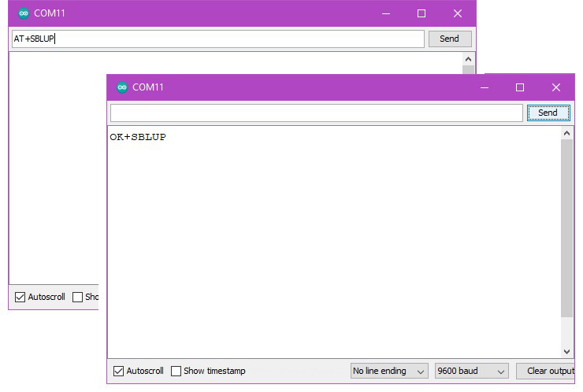Open the 9600 baud rate dropdown

click(472, 371)
